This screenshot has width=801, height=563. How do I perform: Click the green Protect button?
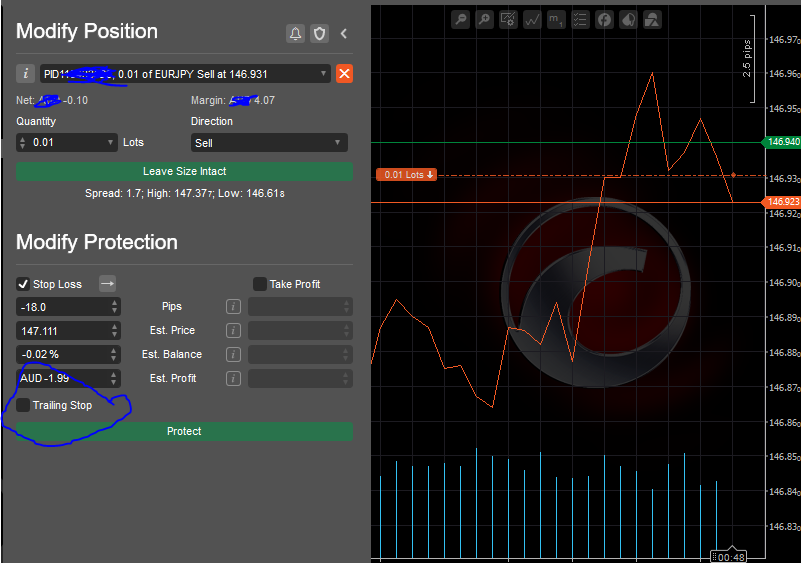(x=184, y=431)
